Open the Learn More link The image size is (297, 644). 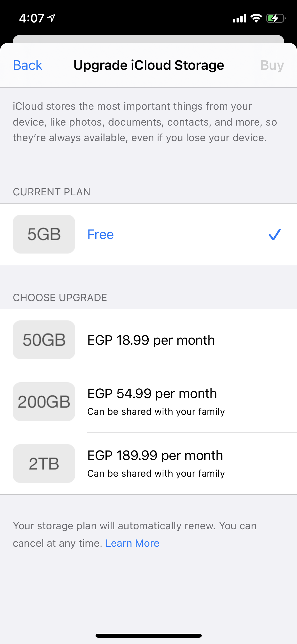click(132, 543)
